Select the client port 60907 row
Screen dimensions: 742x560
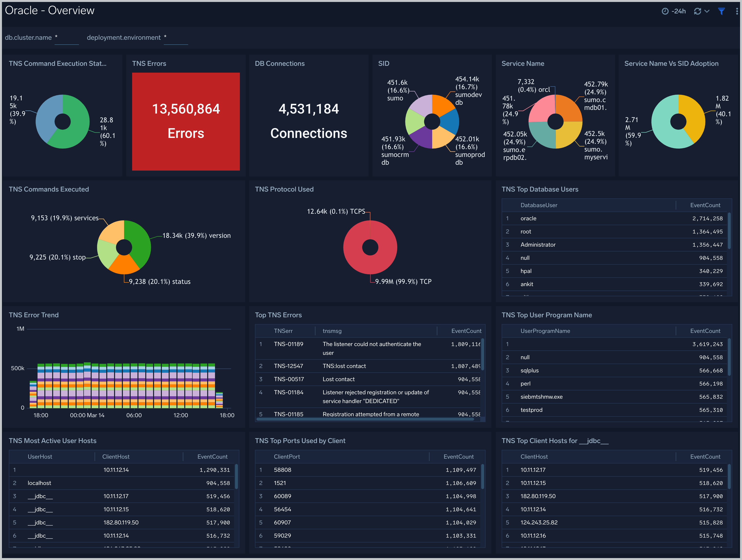[x=368, y=522]
